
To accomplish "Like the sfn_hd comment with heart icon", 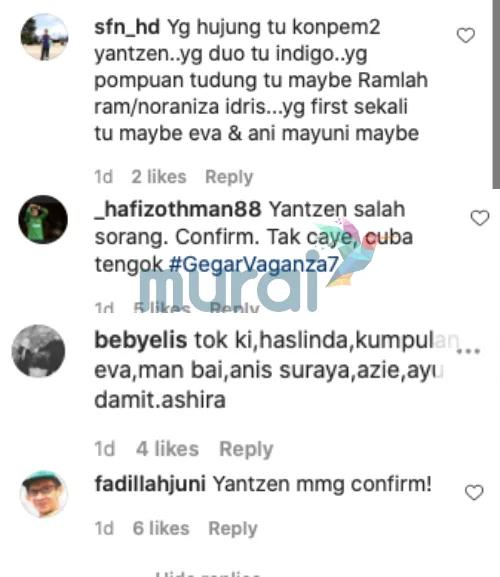I will pos(466,36).
